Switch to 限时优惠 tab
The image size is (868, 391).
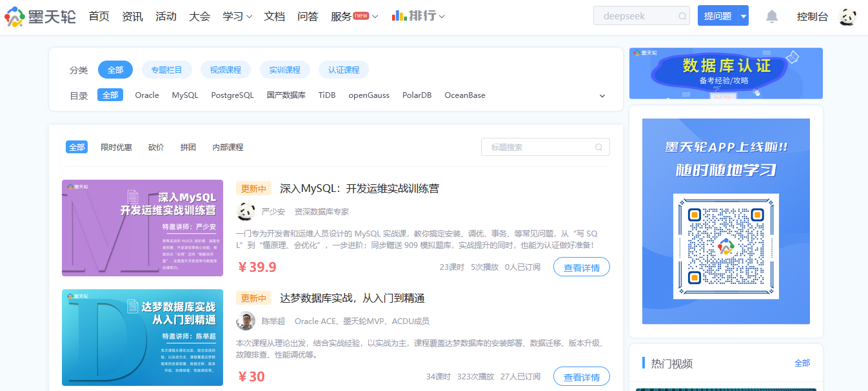[117, 147]
